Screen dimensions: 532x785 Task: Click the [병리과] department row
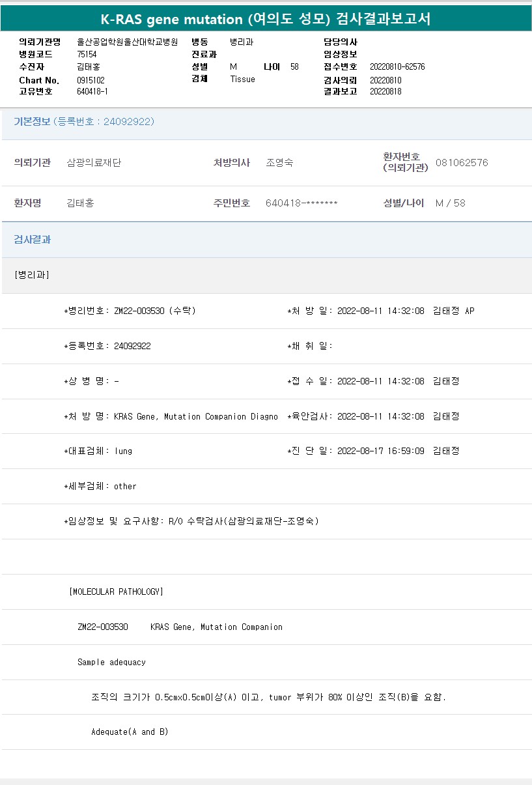pyautogui.click(x=32, y=275)
